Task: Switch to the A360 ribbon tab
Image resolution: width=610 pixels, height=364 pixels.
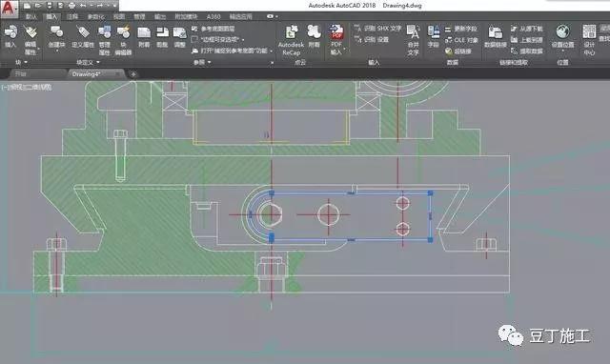Action: pos(213,17)
